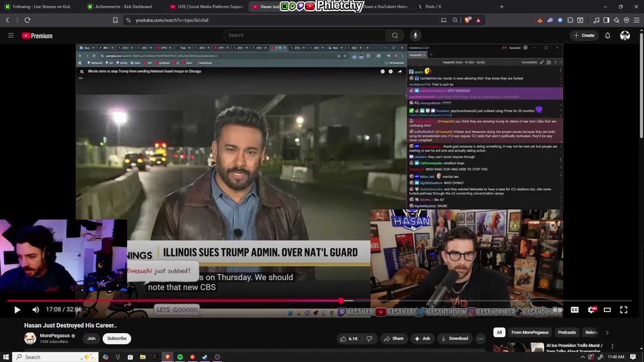Open YouTube notifications bell
Image resolution: width=644 pixels, height=362 pixels.
(608, 35)
